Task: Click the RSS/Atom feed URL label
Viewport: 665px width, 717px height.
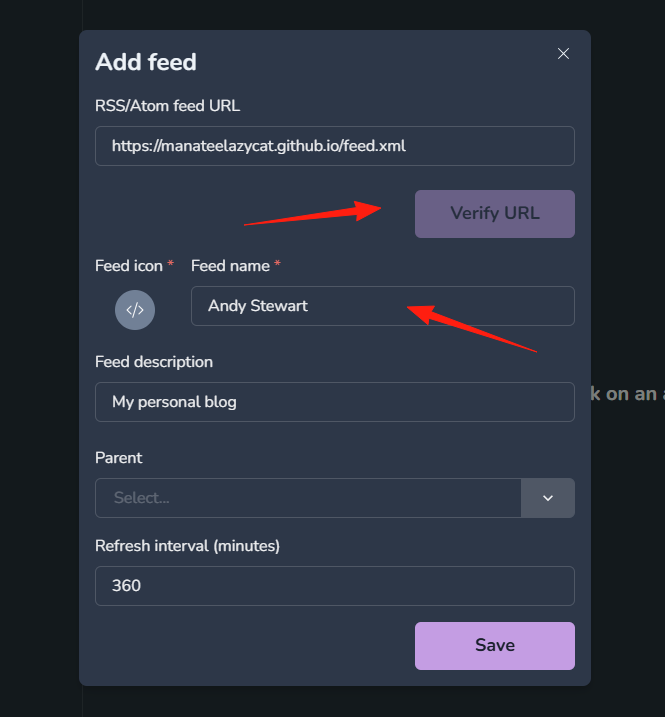Action: [167, 106]
